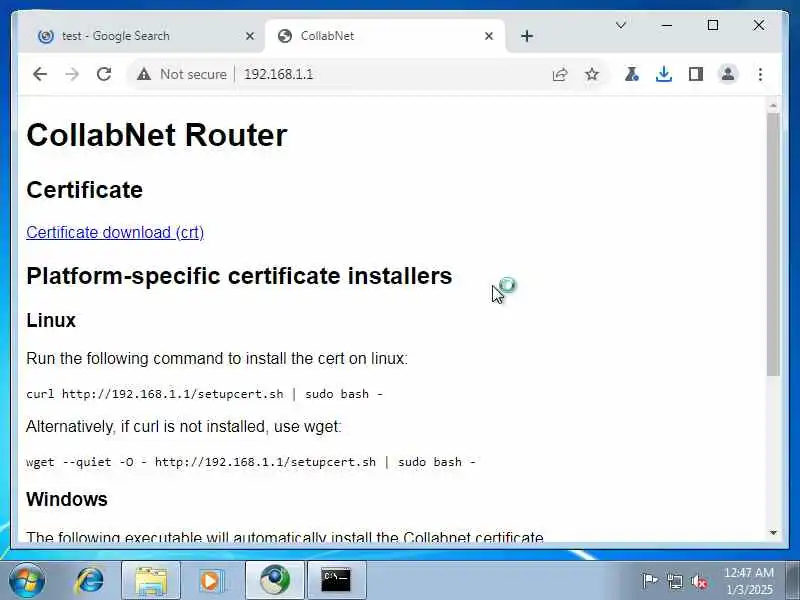Click the taskbar clock showing 12:47 AM
The height and width of the screenshot is (600, 800).
coord(749,581)
